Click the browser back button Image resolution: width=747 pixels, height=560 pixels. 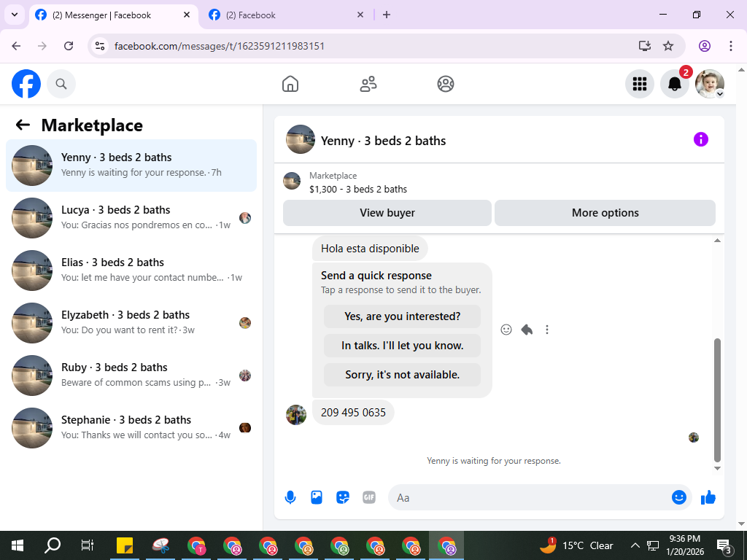click(16, 46)
